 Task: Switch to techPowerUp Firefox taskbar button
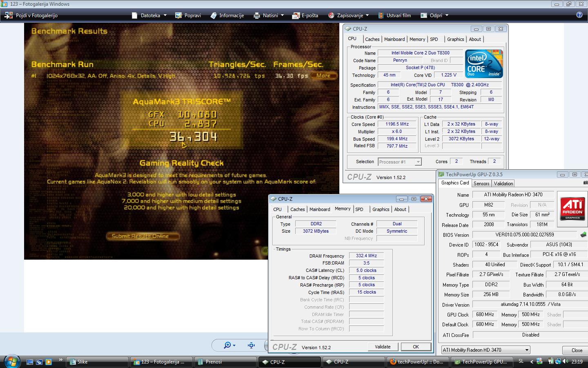[x=417, y=362]
